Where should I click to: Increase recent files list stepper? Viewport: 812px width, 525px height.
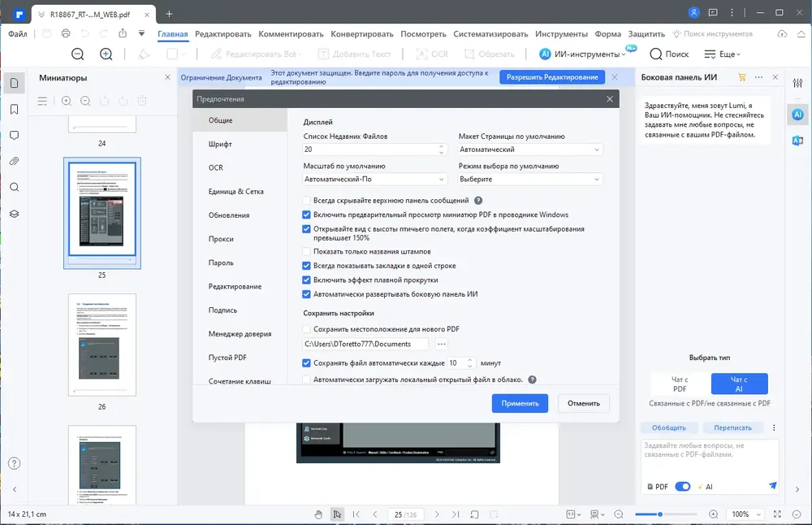(441, 146)
